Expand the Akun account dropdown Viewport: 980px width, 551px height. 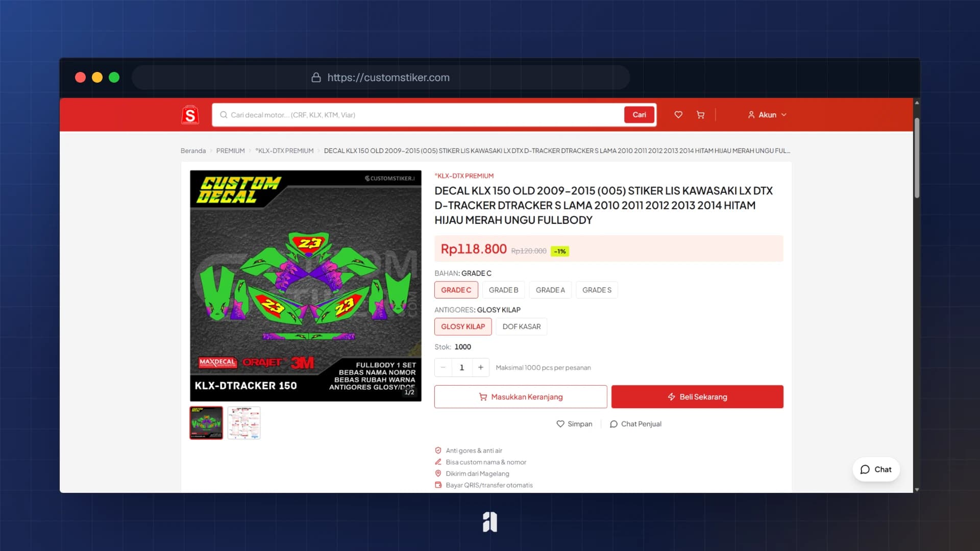[767, 115]
